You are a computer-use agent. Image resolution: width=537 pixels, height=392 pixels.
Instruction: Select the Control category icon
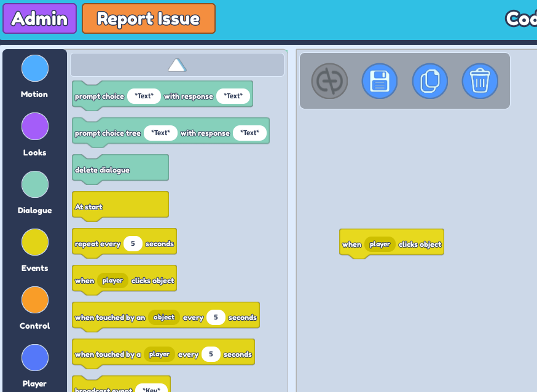pyautogui.click(x=34, y=300)
